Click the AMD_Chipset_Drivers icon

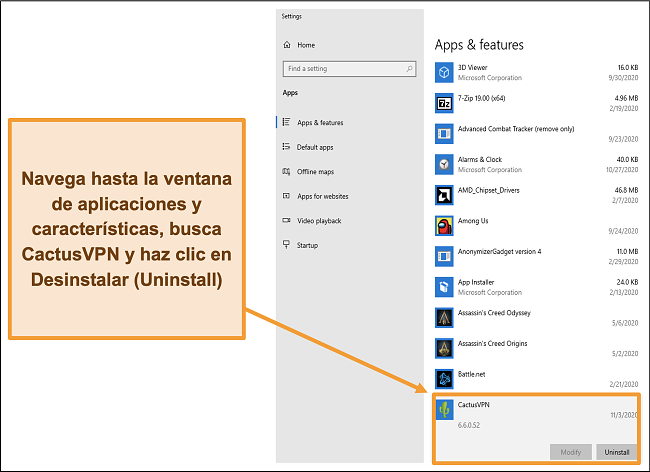[x=444, y=195]
